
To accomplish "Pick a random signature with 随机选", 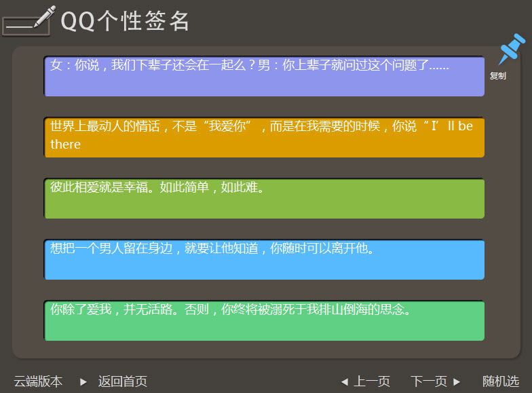I will (x=501, y=381).
